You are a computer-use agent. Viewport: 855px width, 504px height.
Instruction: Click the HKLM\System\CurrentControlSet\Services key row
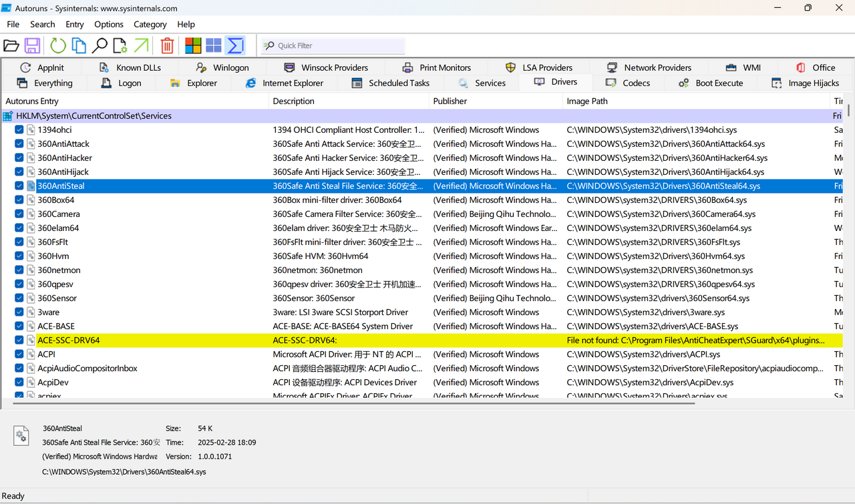tap(422, 116)
